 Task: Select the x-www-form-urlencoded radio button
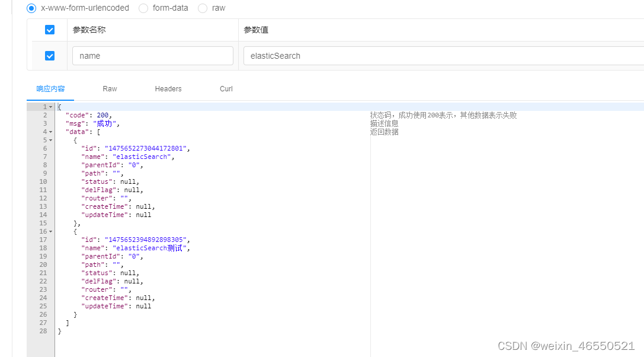pos(31,8)
